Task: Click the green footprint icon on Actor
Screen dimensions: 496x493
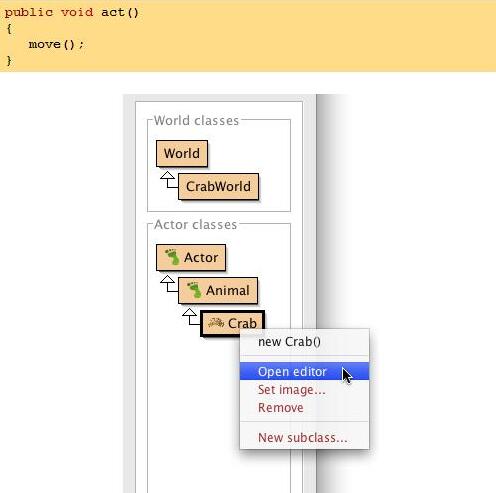Action: pyautogui.click(x=172, y=257)
